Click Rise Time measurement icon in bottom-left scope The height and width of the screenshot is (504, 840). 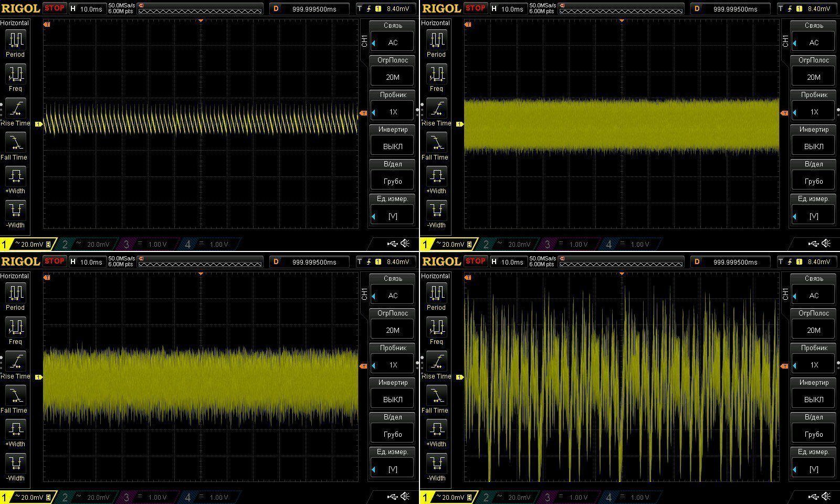point(15,362)
